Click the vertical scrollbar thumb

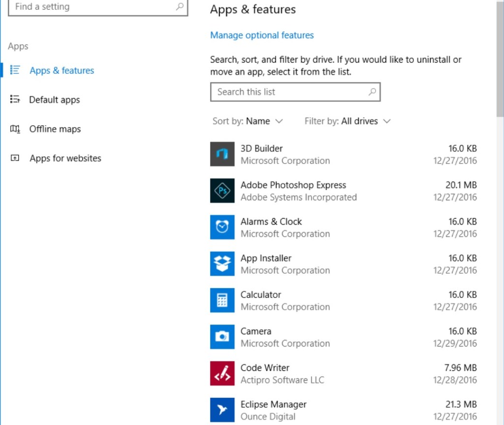pos(500,59)
